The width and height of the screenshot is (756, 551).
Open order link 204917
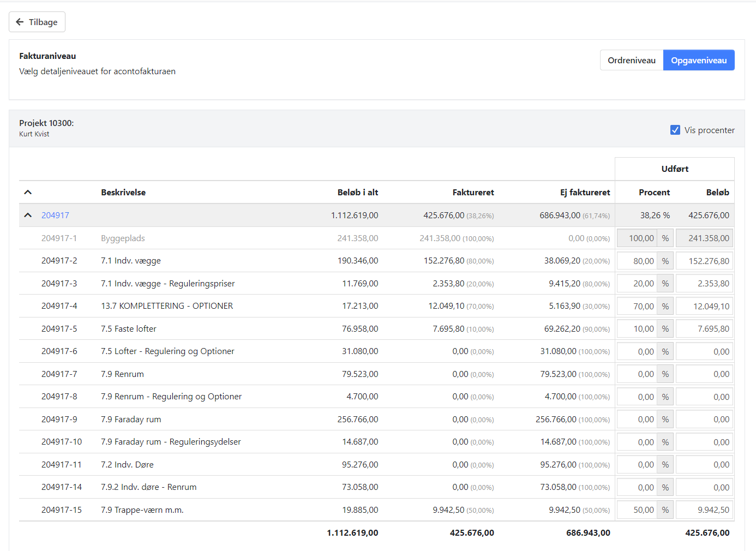pyautogui.click(x=55, y=215)
